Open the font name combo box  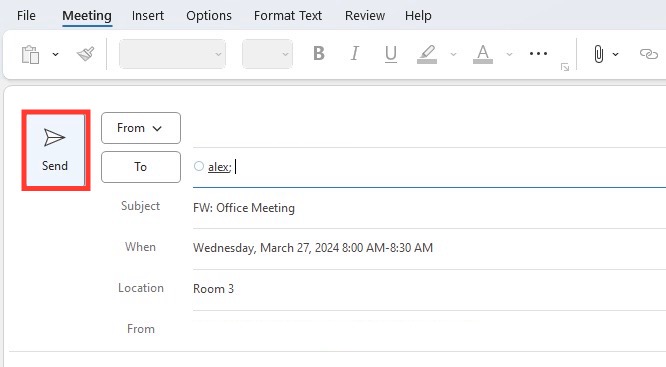(172, 54)
